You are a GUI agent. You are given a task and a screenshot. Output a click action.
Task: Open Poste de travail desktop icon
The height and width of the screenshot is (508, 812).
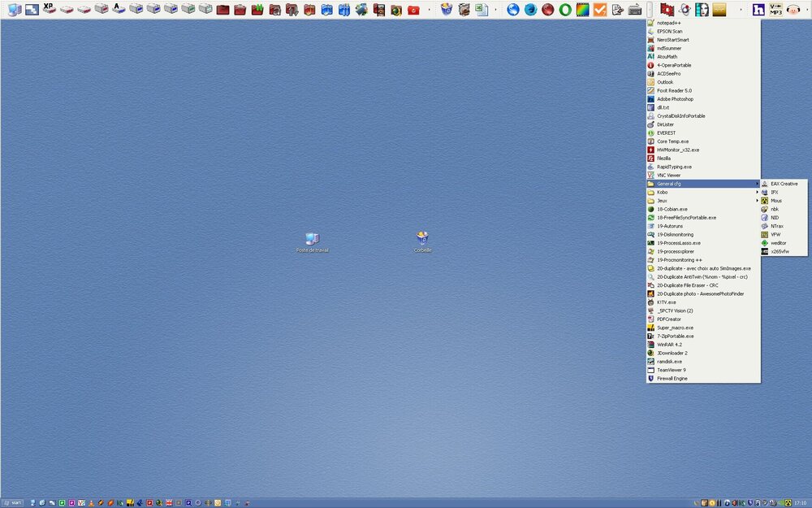tap(312, 239)
